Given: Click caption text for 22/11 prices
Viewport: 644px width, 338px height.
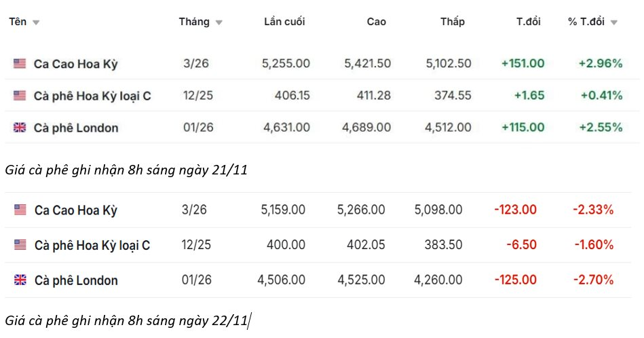Looking at the screenshot, I should [x=126, y=320].
